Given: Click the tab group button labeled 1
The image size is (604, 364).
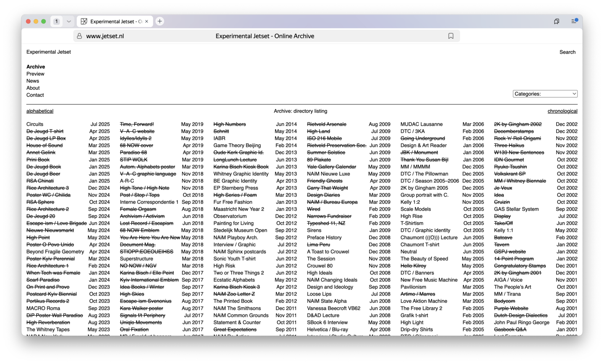Looking at the screenshot, I should (x=57, y=21).
